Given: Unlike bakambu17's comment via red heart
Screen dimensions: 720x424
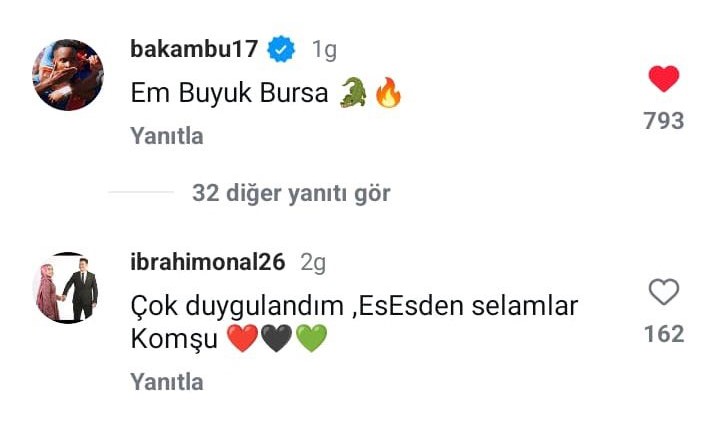Looking at the screenshot, I should (x=664, y=79).
